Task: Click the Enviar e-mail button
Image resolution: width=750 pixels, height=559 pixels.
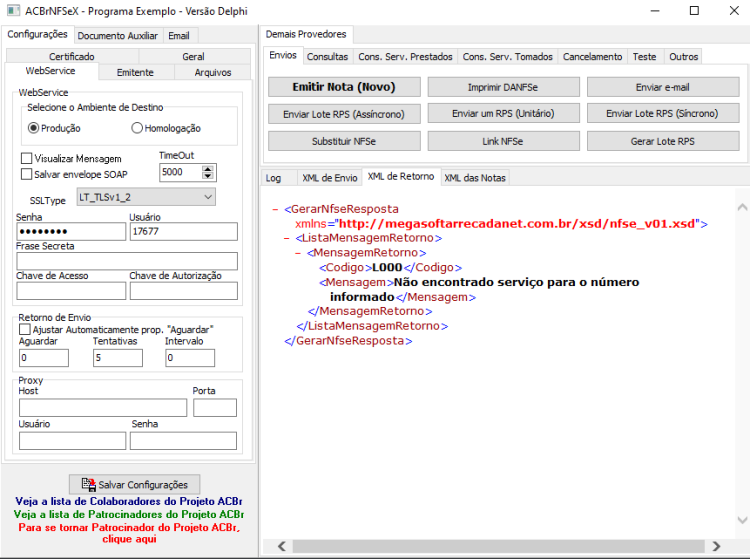Action: point(663,87)
